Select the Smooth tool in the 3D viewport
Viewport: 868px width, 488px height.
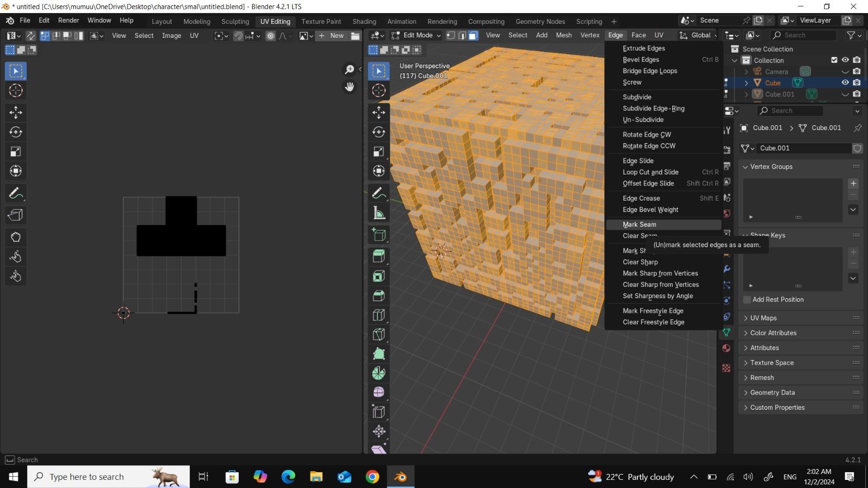pos(379,392)
